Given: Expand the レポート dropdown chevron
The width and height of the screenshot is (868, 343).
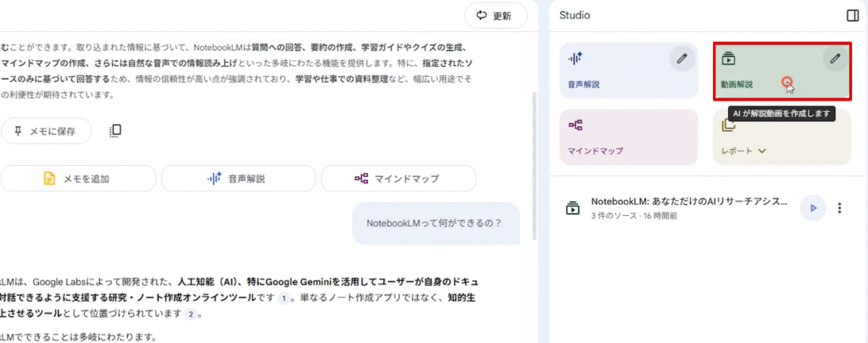Looking at the screenshot, I should point(761,152).
